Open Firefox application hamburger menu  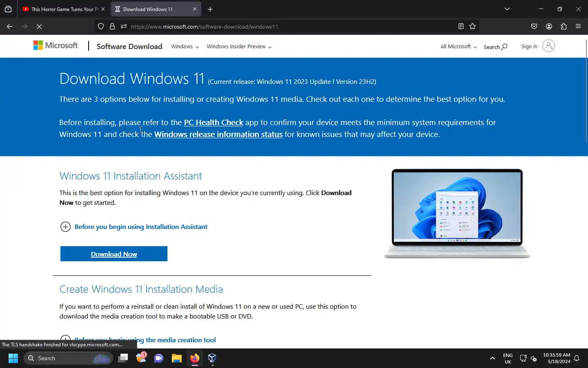coord(578,26)
